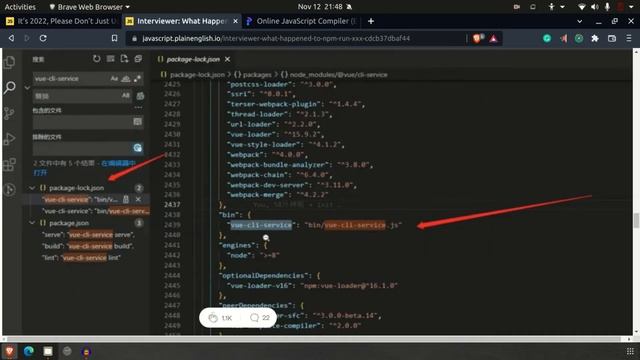
Task: Click the blue open-in-editor link
Action: pyautogui.click(x=118, y=163)
